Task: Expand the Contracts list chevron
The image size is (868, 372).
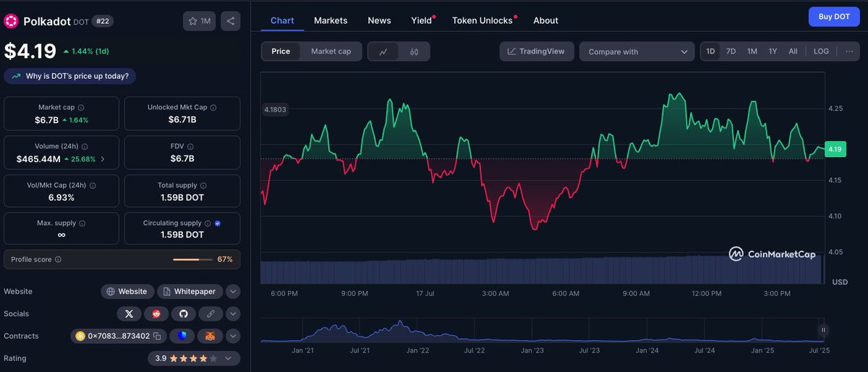Action: coord(233,336)
